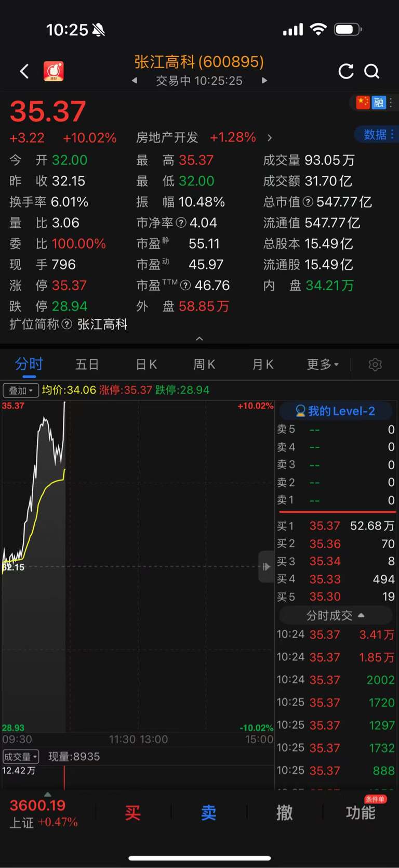Switch to 五日 chart tab

[x=87, y=364]
